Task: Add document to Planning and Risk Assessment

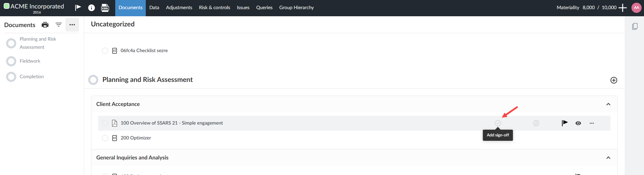Action: 613,80
